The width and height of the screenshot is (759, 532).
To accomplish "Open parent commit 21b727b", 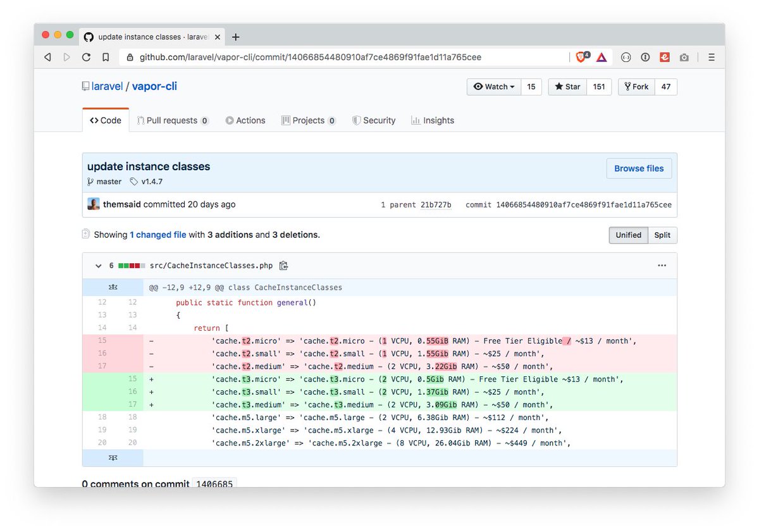I will tap(436, 205).
